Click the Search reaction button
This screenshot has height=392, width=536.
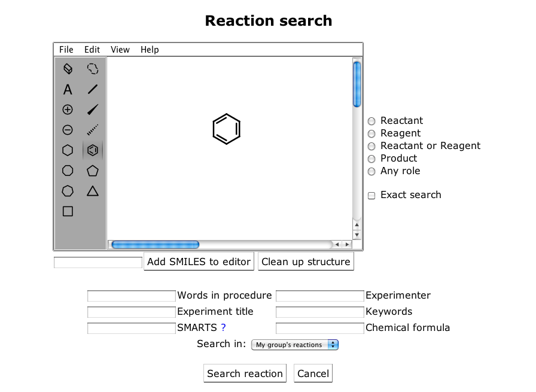point(245,373)
